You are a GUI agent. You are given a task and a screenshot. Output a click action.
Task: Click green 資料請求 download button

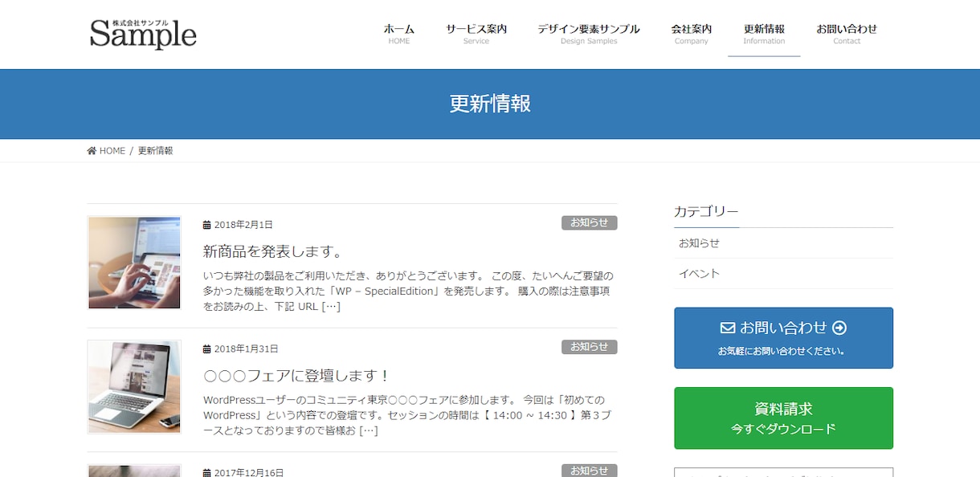tap(783, 418)
